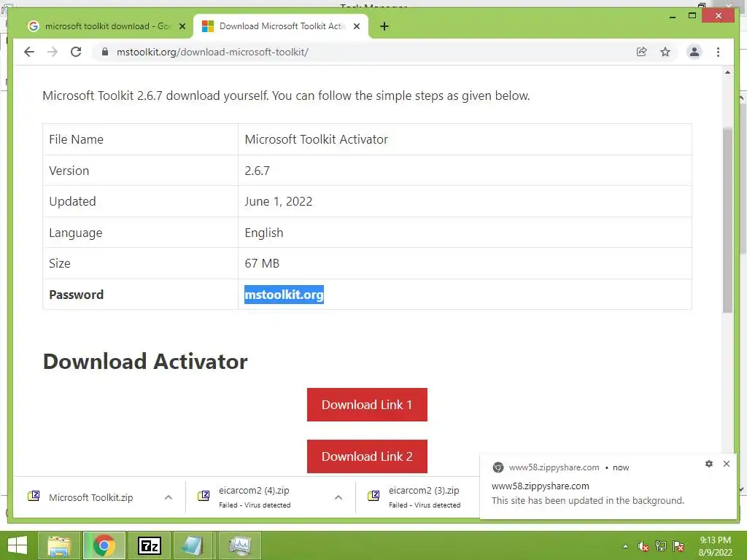Open the Windows Start button
Viewport: 747px width, 560px height.
(x=18, y=545)
